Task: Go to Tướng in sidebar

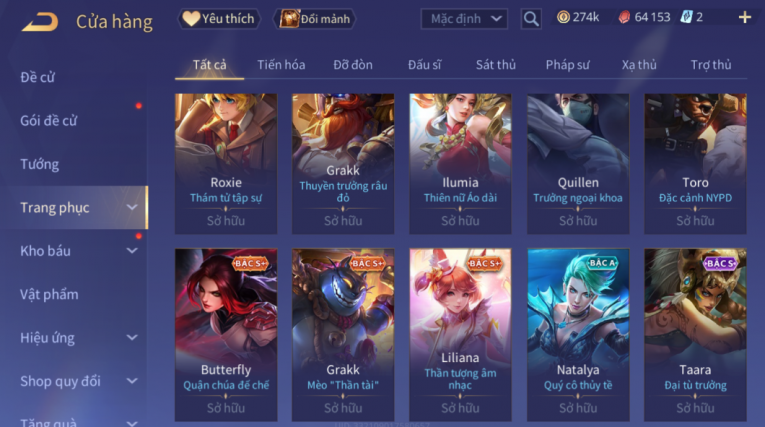Action: [x=40, y=164]
